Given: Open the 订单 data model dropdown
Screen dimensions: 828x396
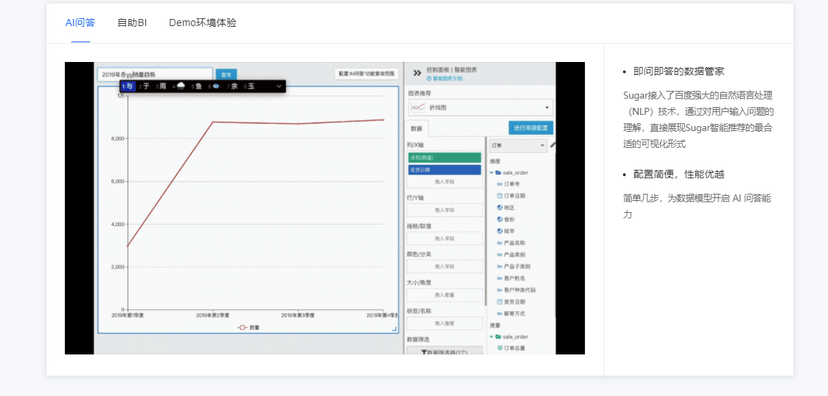Looking at the screenshot, I should 518,145.
